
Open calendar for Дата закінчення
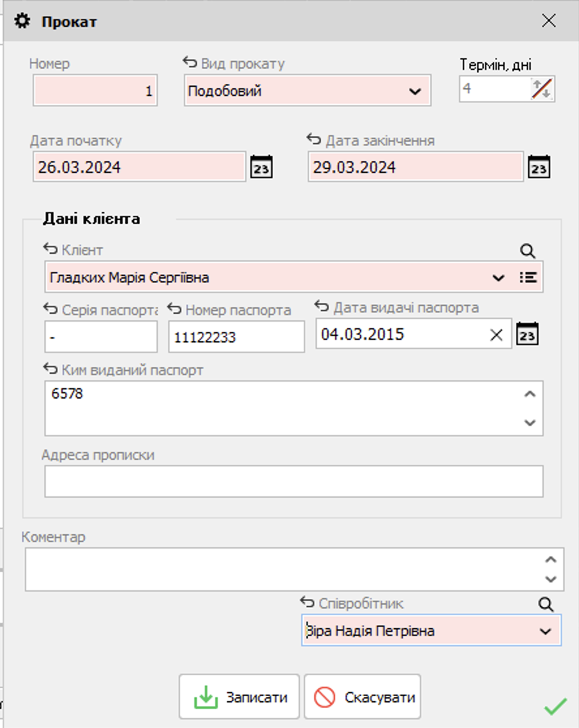point(539,167)
